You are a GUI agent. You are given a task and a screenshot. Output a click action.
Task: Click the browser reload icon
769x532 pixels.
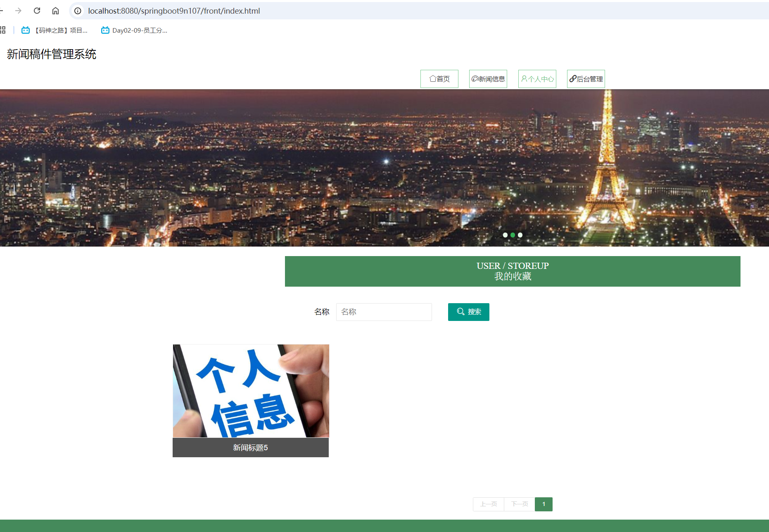point(37,11)
